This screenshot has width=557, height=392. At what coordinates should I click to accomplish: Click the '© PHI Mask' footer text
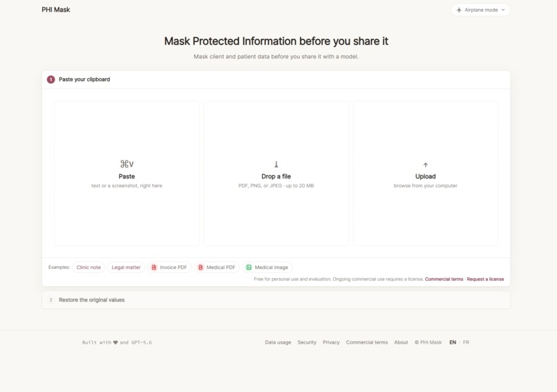(x=428, y=342)
